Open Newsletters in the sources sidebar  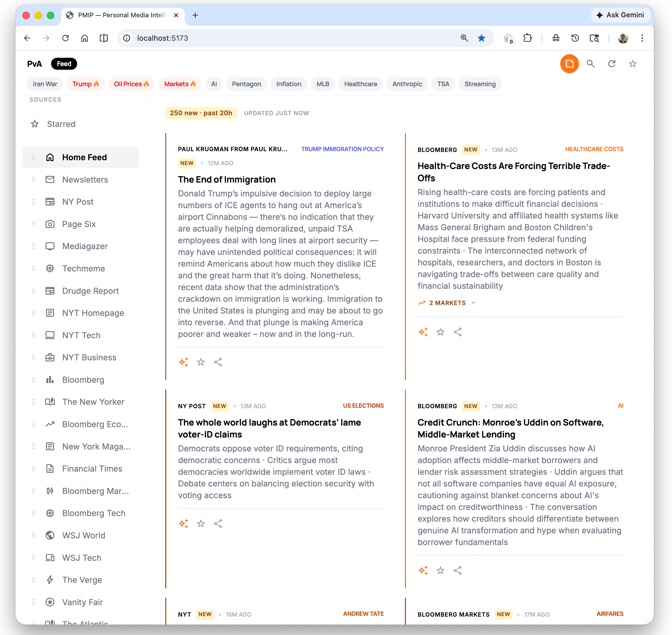[85, 179]
